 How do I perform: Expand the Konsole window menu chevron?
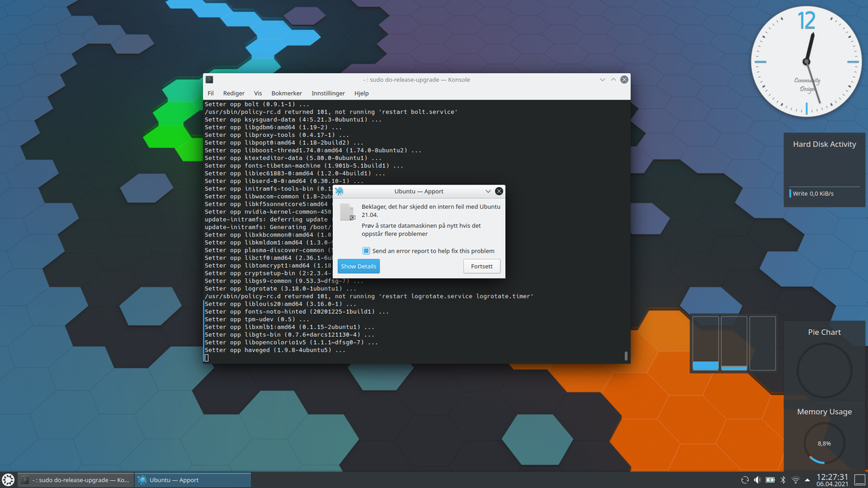pyautogui.click(x=603, y=79)
